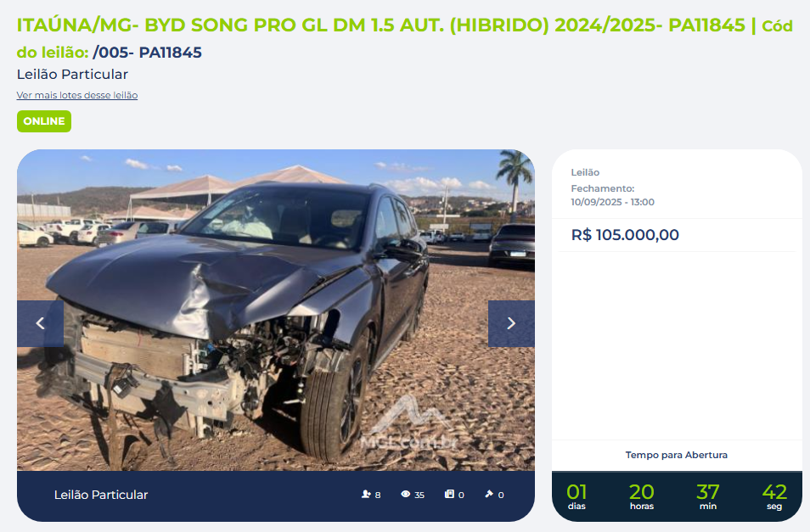Click the lot title ITAÚNA/MG- BYD SONG PRO
The height and width of the screenshot is (532, 810).
(380, 25)
